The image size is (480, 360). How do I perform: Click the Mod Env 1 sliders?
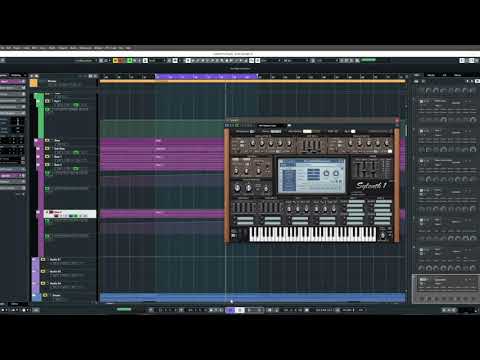point(243,208)
